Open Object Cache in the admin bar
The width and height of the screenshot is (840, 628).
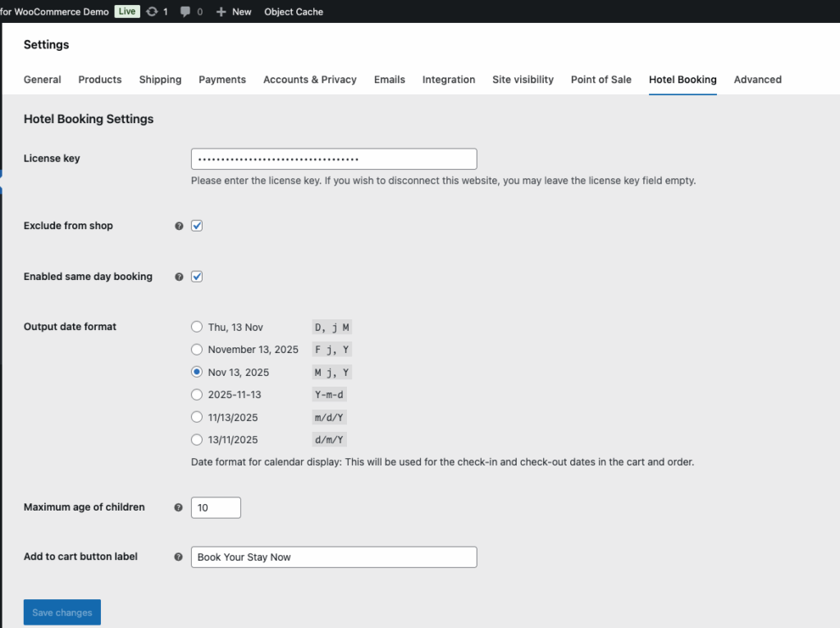click(x=294, y=11)
